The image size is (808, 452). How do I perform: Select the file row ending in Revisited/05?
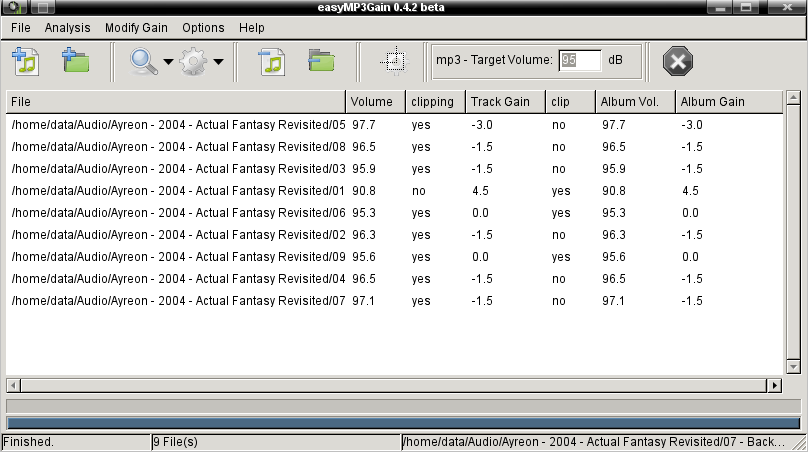(x=394, y=125)
